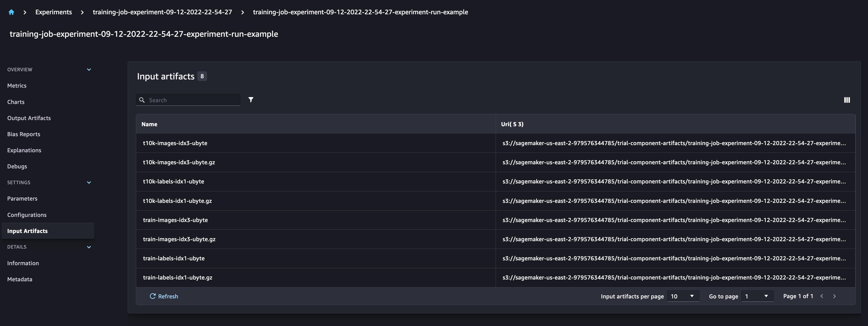Open the Input artifacts per page dropdown
The image size is (868, 326).
coord(683,296)
